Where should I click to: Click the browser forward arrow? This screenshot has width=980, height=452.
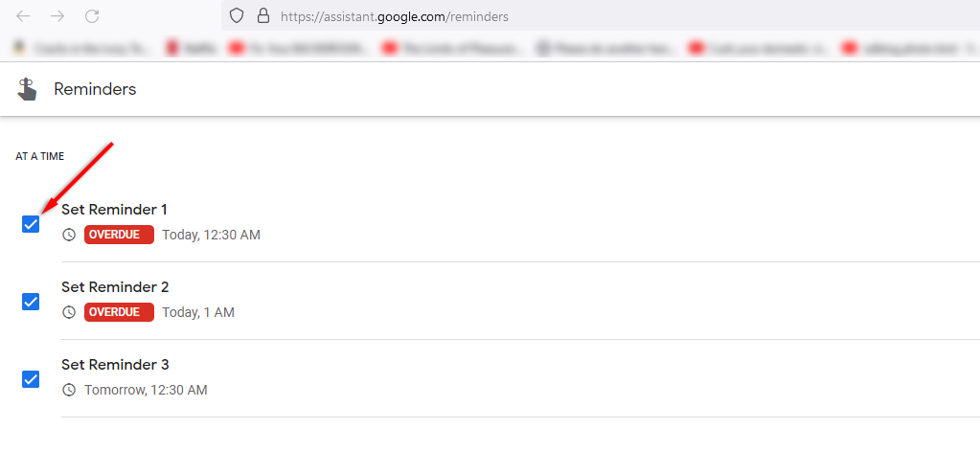tap(57, 16)
